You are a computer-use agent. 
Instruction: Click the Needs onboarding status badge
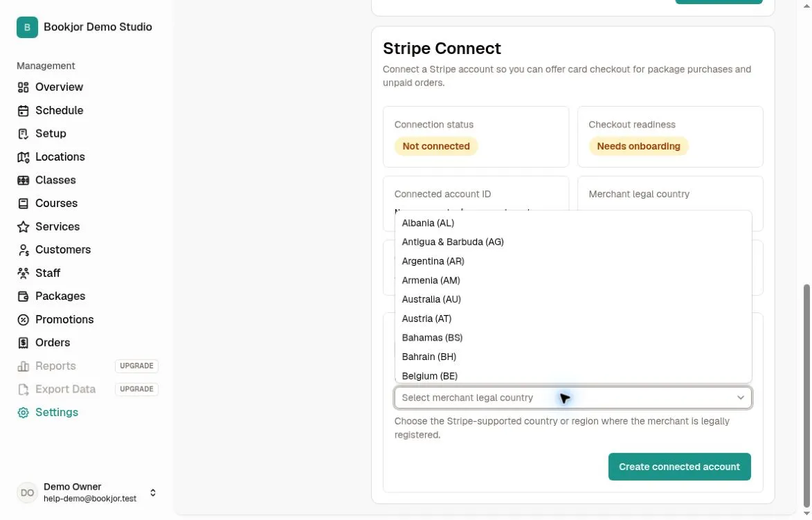[x=638, y=146]
